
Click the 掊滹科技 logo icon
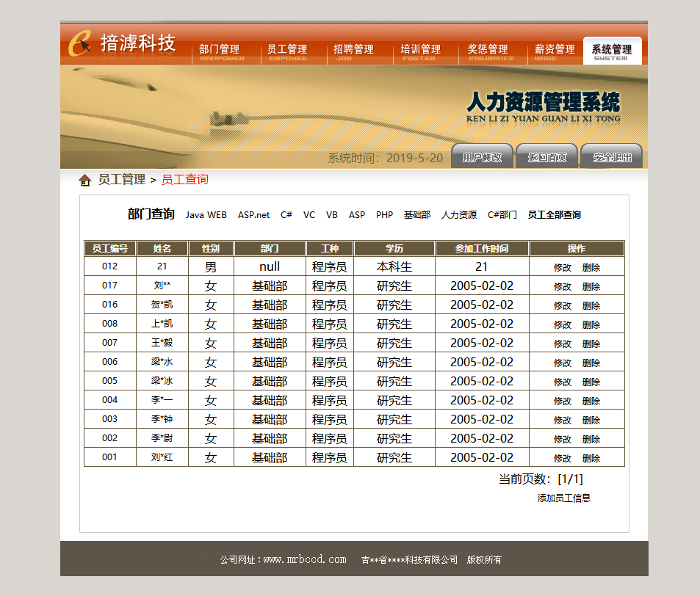80,43
